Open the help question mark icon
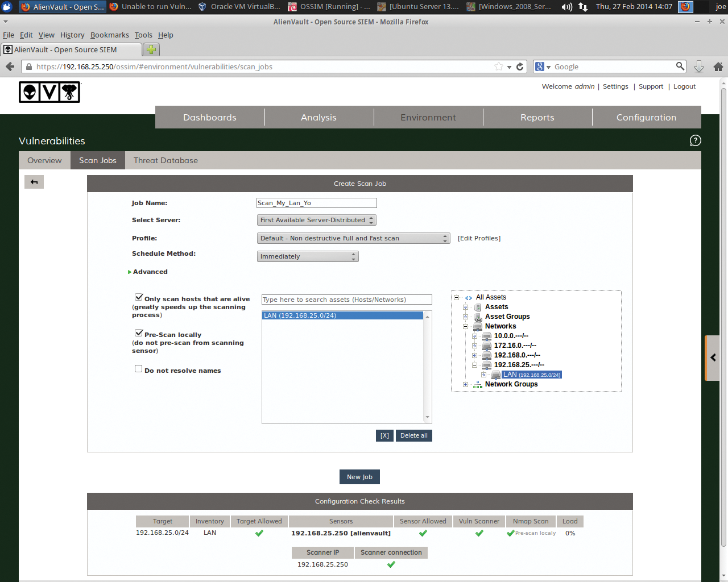 coord(695,140)
